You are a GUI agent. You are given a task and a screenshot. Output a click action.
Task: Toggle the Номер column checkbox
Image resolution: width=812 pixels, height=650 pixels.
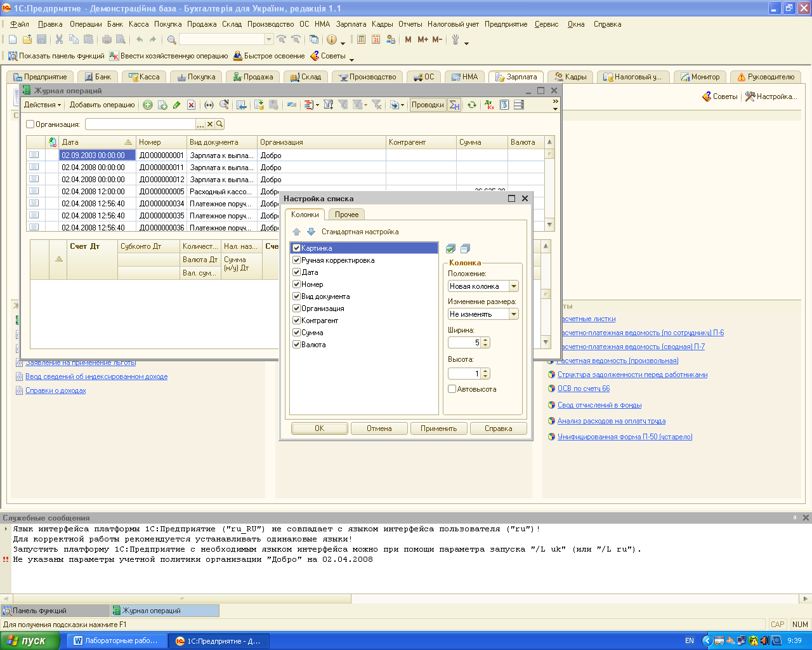296,284
